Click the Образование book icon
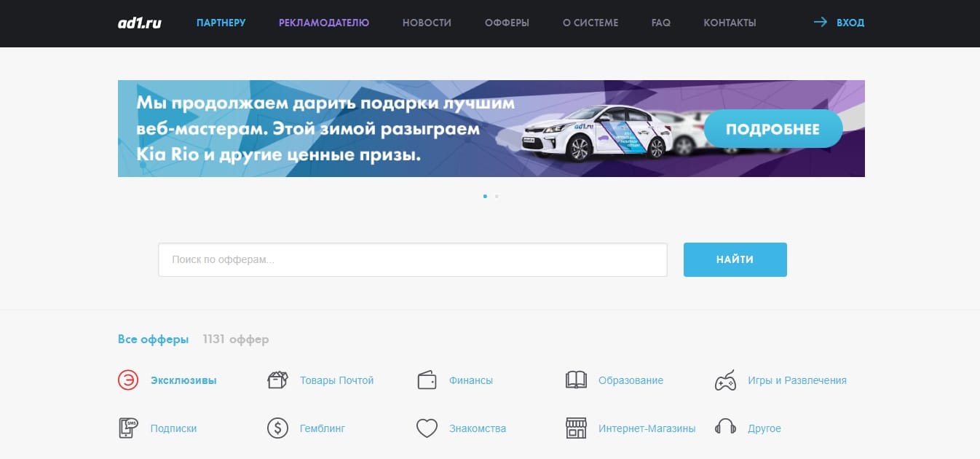 coord(576,380)
